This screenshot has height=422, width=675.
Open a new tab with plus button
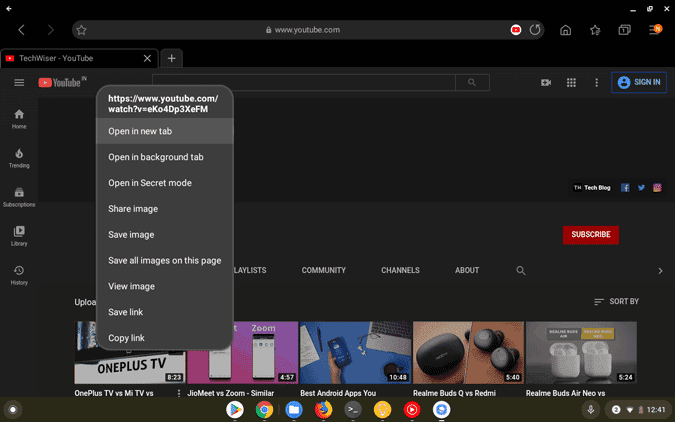click(x=171, y=58)
